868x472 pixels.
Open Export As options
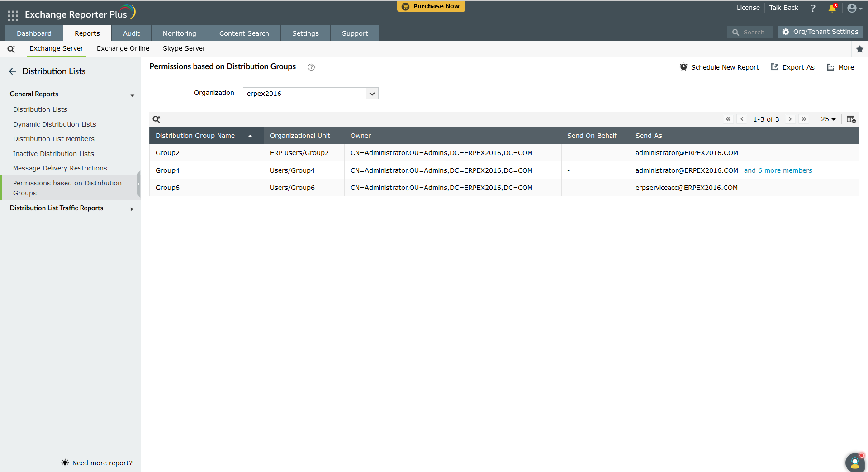[x=792, y=67]
